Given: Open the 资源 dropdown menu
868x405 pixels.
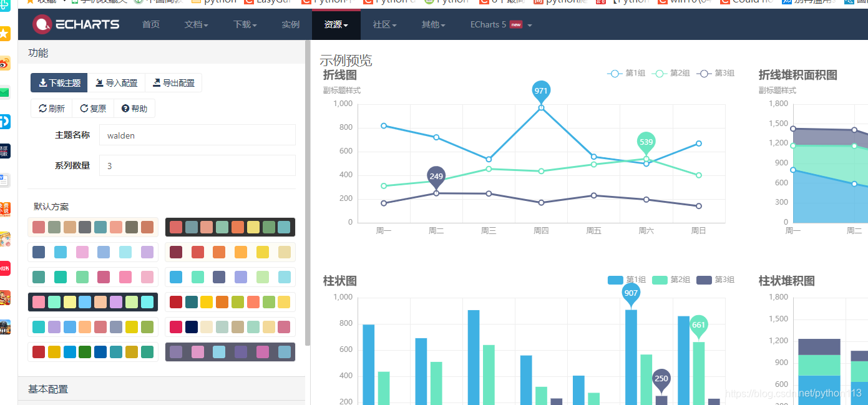Looking at the screenshot, I should 336,24.
